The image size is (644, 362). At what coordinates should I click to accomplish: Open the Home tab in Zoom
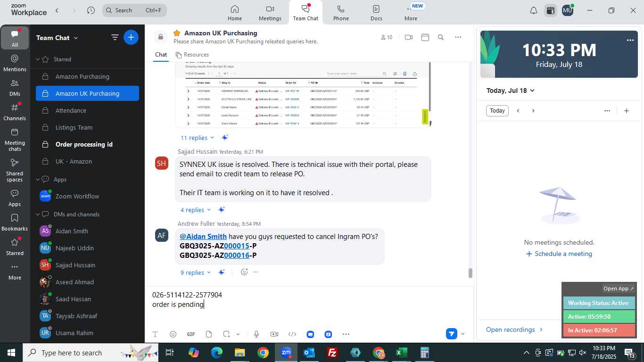click(234, 13)
